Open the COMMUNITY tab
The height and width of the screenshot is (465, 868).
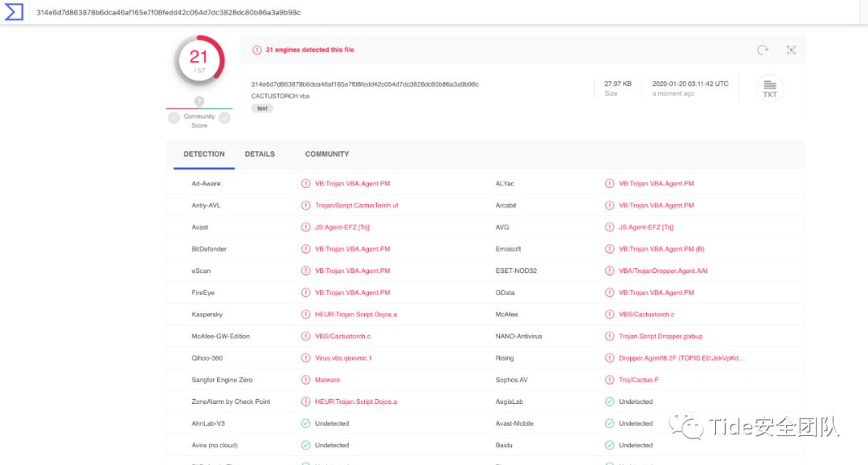tap(327, 154)
